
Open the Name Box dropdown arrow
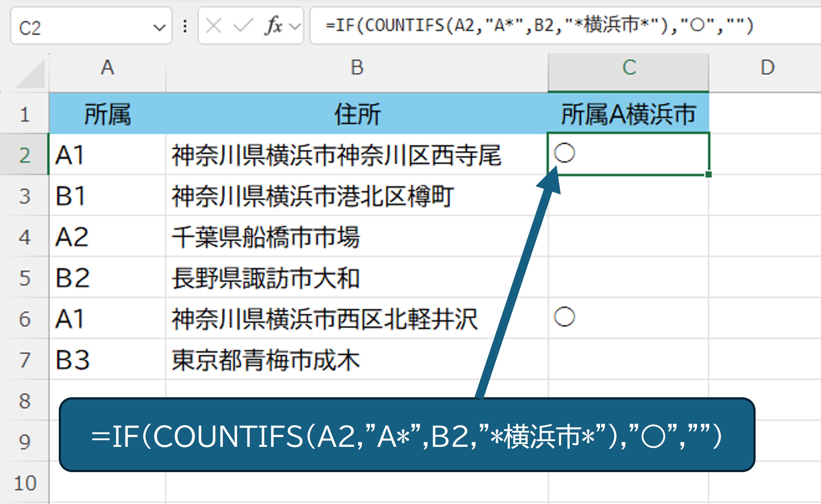tap(159, 27)
